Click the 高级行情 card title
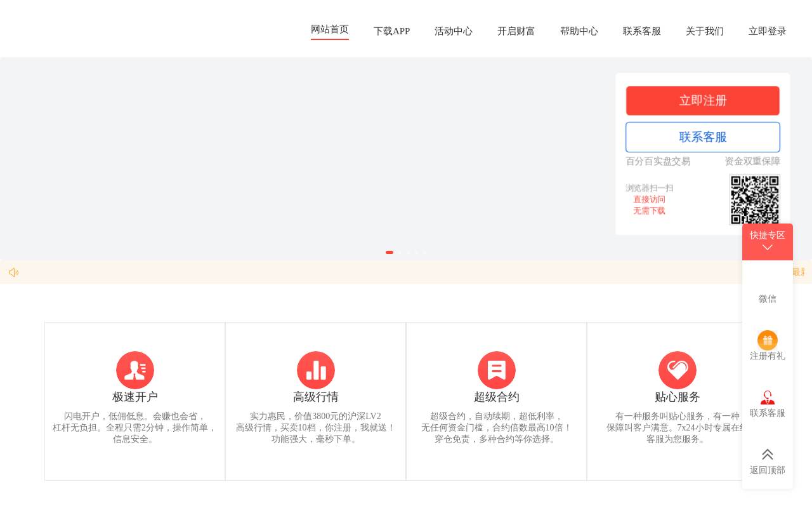812x508 pixels. pyautogui.click(x=316, y=397)
